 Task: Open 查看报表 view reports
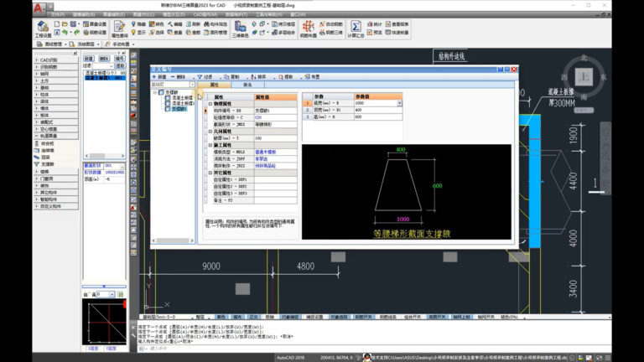click(397, 24)
